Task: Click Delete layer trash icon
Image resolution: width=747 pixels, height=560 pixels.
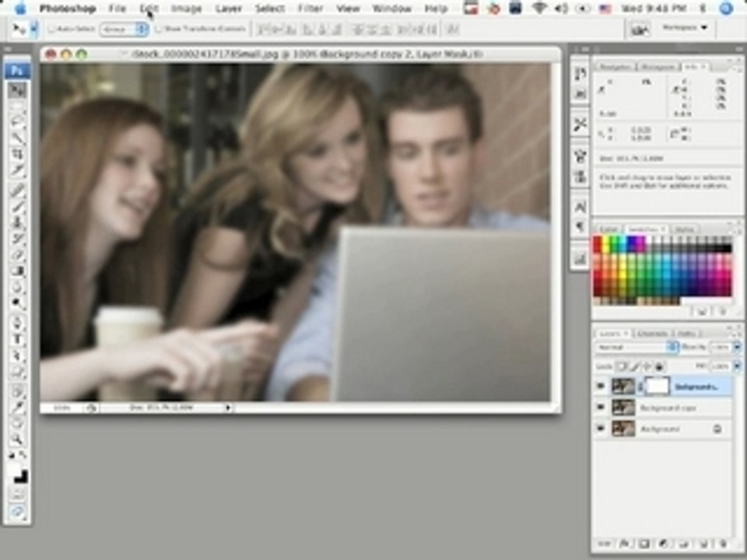Action: pyautogui.click(x=724, y=544)
